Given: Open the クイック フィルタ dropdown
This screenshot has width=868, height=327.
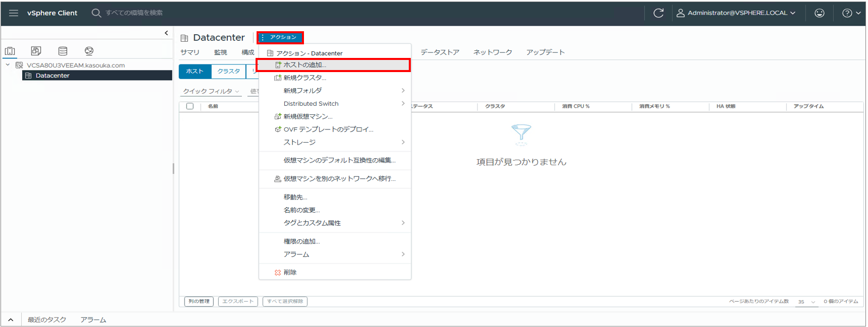Looking at the screenshot, I should [211, 91].
